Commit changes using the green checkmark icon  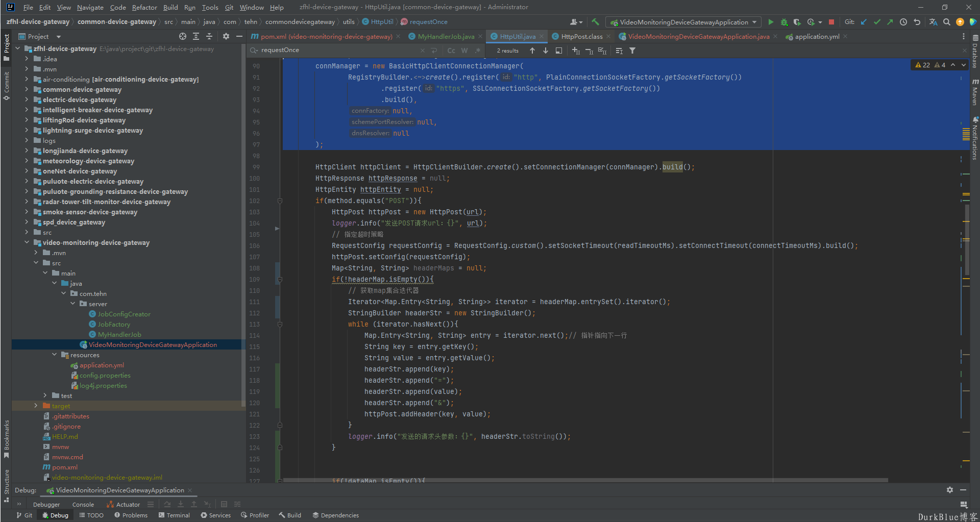877,22
